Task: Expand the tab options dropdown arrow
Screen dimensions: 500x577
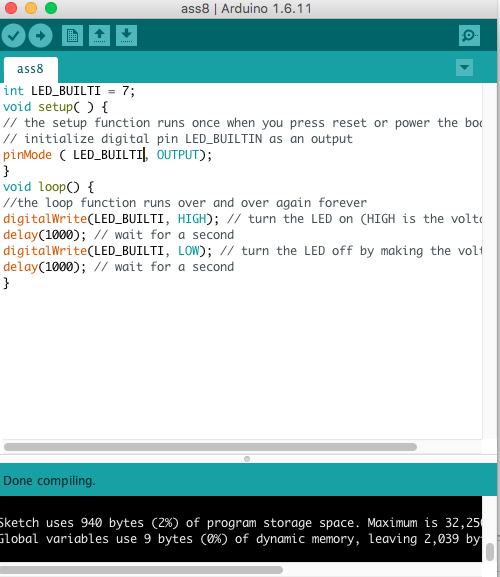Action: 464,67
